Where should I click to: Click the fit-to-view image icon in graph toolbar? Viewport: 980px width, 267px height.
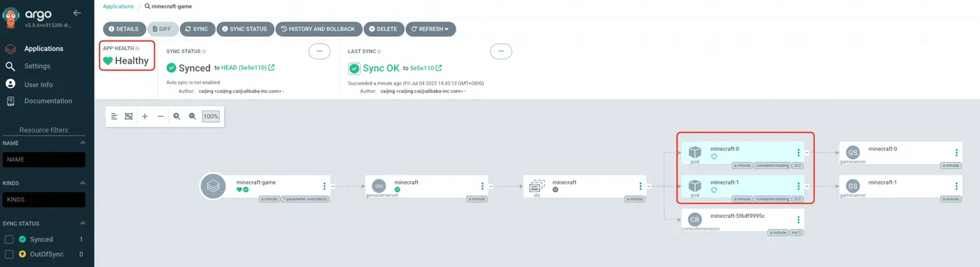coord(129,116)
